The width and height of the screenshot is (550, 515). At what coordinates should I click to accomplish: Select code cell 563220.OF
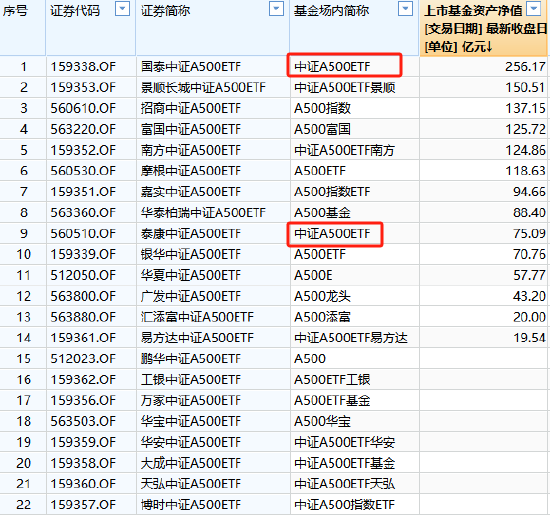coord(91,129)
